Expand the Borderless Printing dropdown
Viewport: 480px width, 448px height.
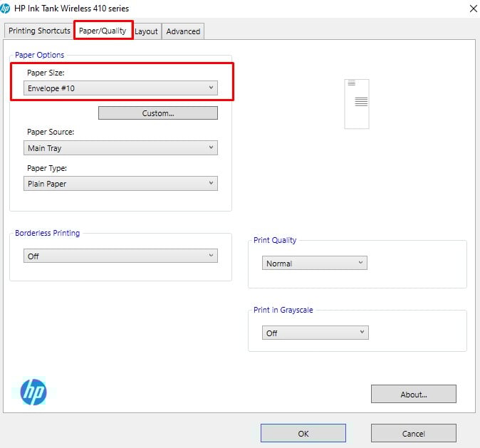pyautogui.click(x=120, y=256)
